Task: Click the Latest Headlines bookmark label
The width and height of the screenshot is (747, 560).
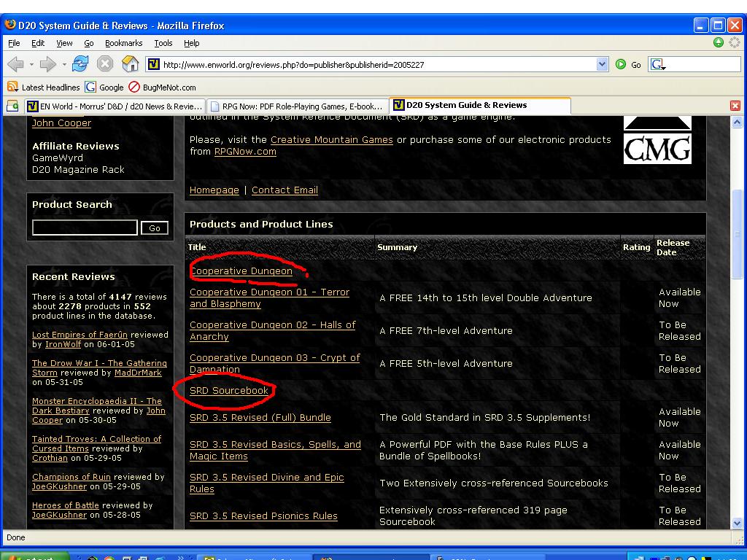Action: click(x=50, y=87)
